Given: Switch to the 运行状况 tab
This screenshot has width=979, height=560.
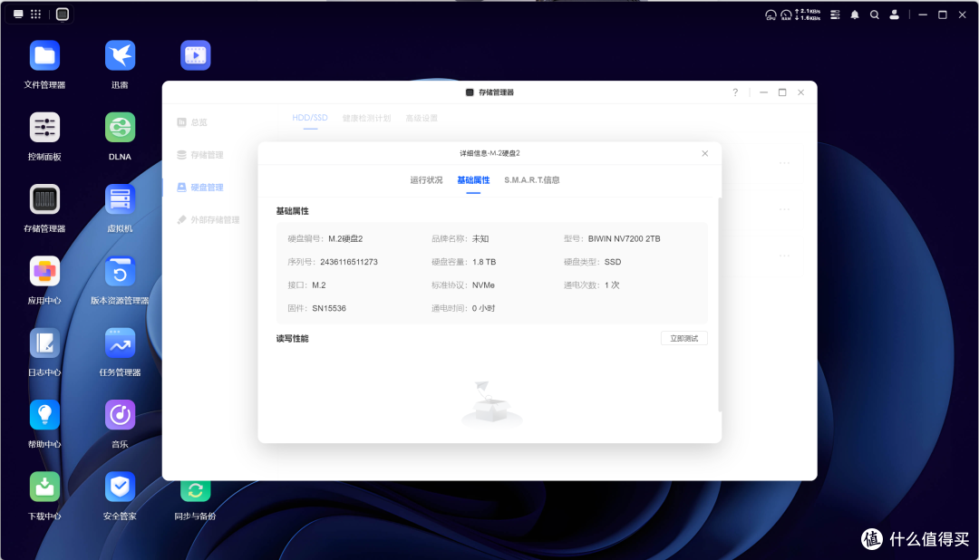Looking at the screenshot, I should coord(426,179).
